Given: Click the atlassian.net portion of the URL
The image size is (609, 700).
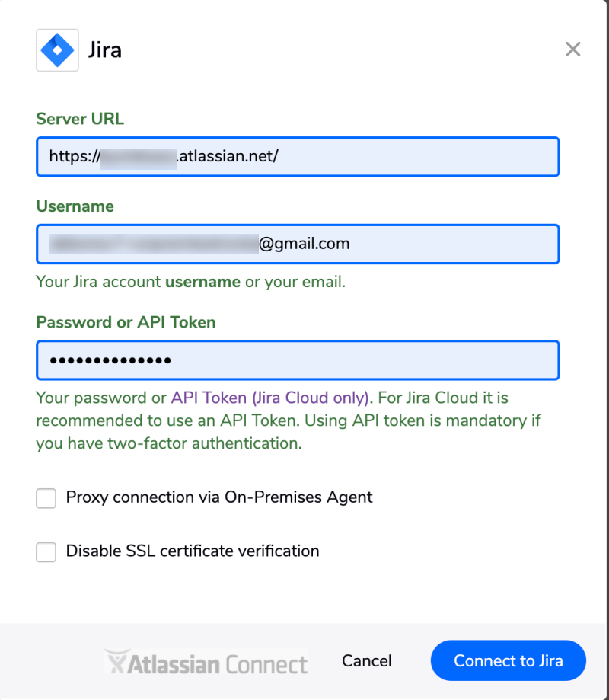Looking at the screenshot, I should (x=228, y=156).
